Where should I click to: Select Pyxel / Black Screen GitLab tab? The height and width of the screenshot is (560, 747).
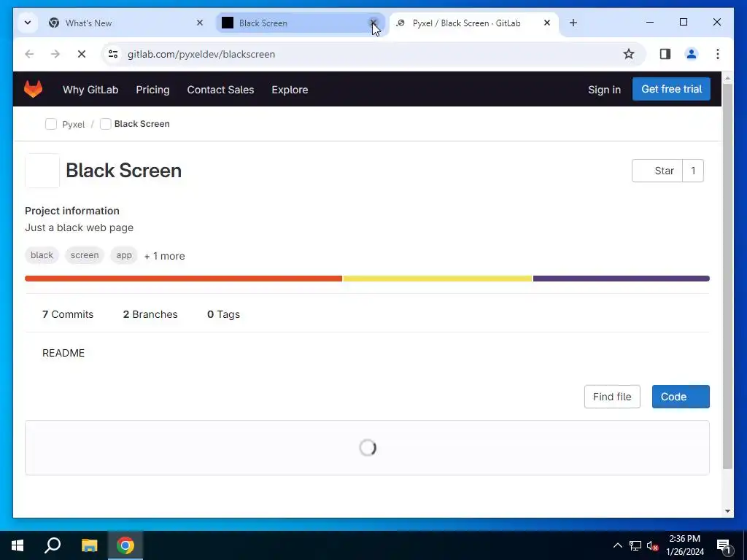466,23
